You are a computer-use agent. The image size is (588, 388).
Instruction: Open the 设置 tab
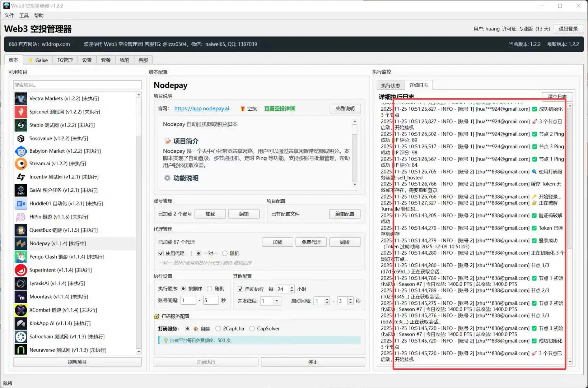click(87, 60)
